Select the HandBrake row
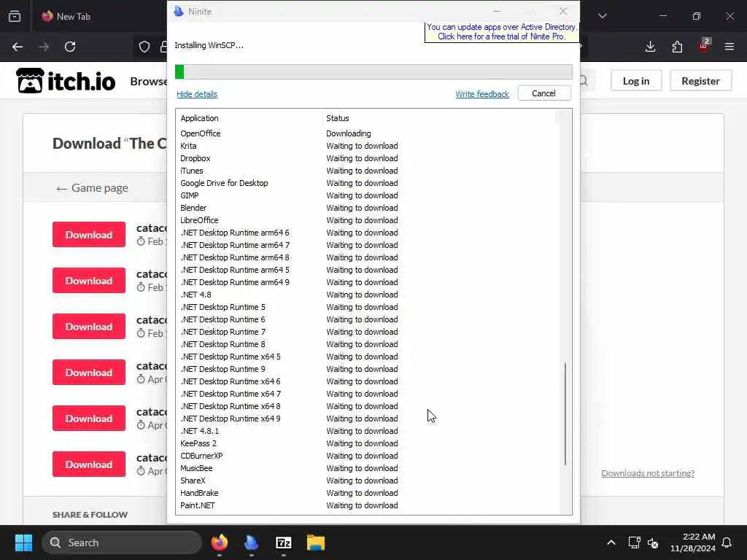 (x=367, y=493)
